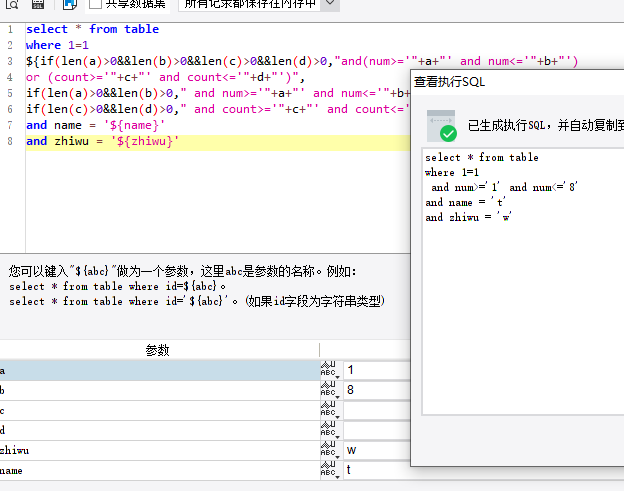Click the 参数 column header
The height and width of the screenshot is (491, 624).
[158, 350]
